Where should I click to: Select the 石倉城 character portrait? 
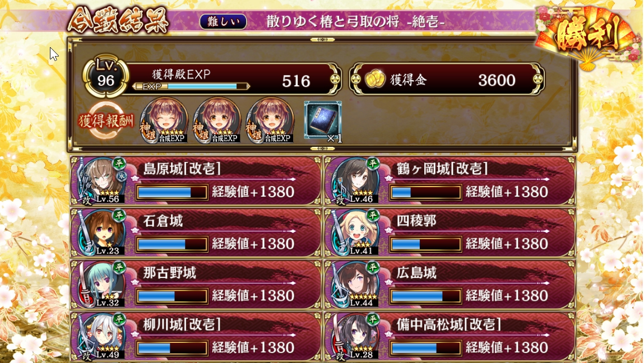[x=102, y=232]
